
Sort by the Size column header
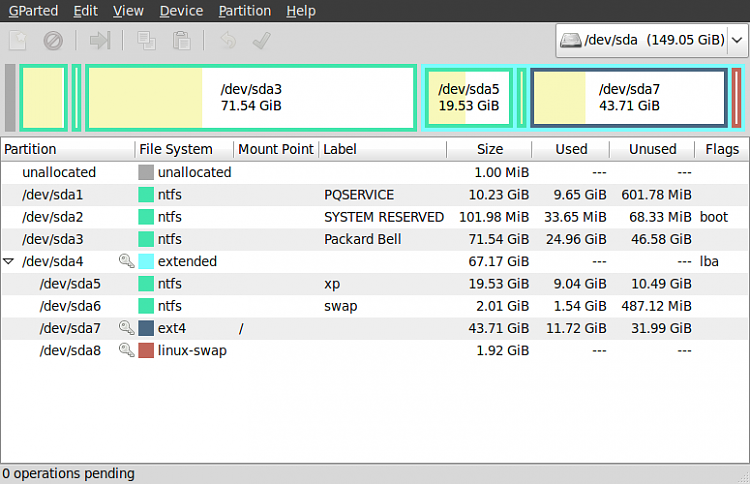(x=489, y=149)
